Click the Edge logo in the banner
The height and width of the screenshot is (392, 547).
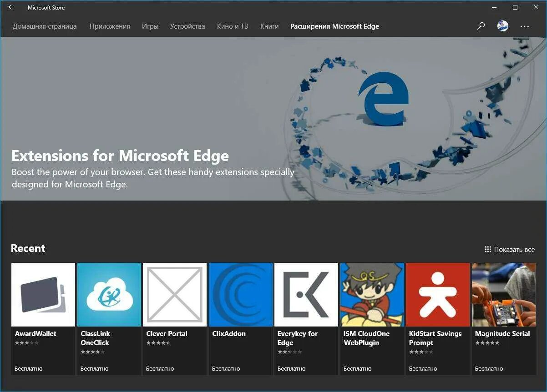tap(384, 98)
